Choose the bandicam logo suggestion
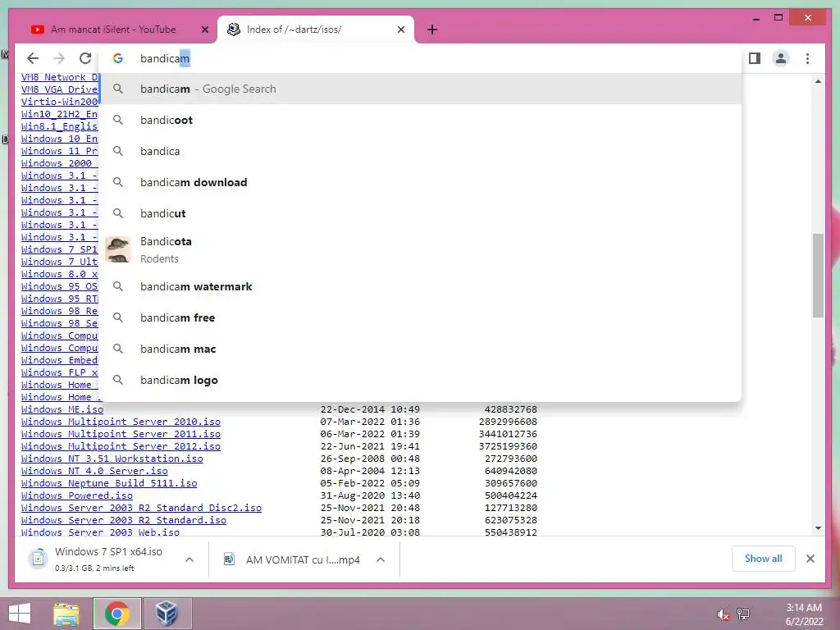The width and height of the screenshot is (840, 630). 421,380
